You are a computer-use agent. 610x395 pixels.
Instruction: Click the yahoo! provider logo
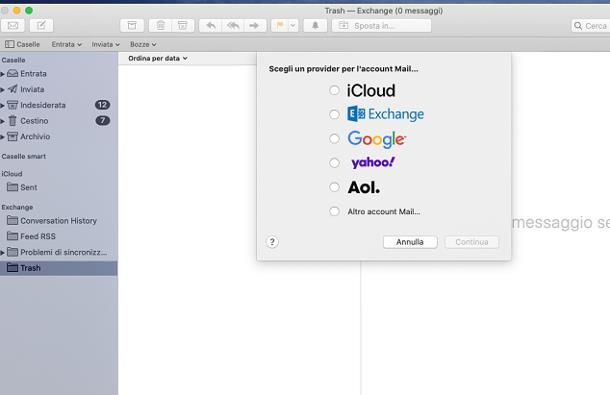tap(373, 162)
